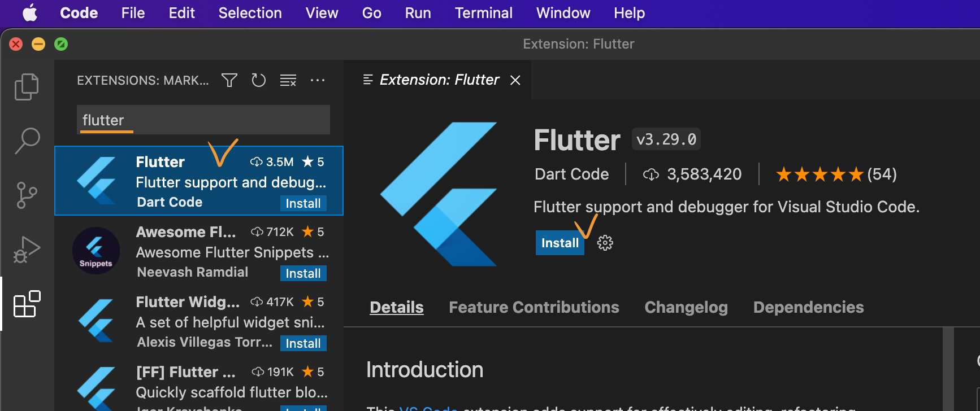Switch to Feature Contributions tab
The height and width of the screenshot is (411, 980).
(534, 307)
